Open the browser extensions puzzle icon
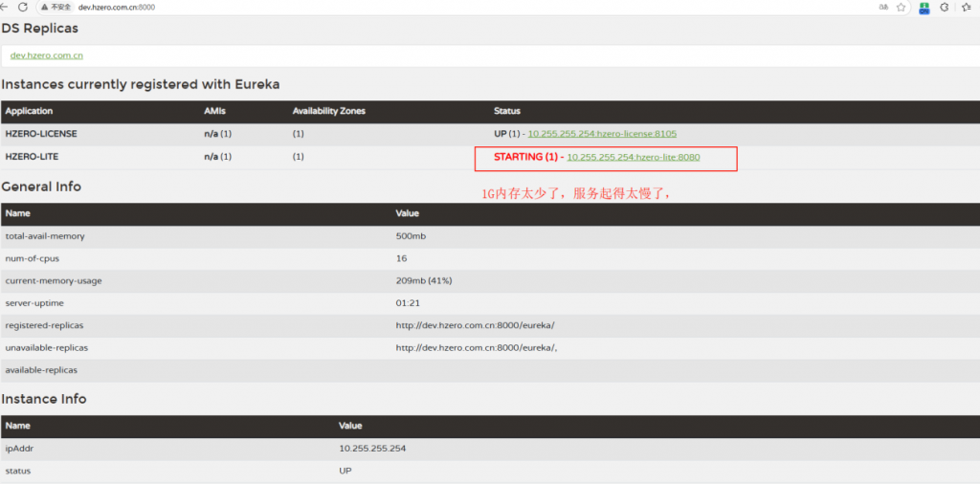This screenshot has height=484, width=980. point(945,7)
